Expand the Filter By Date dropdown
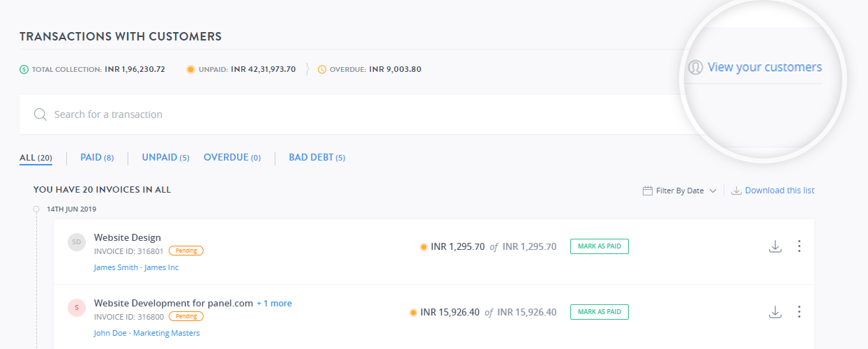 (713, 191)
